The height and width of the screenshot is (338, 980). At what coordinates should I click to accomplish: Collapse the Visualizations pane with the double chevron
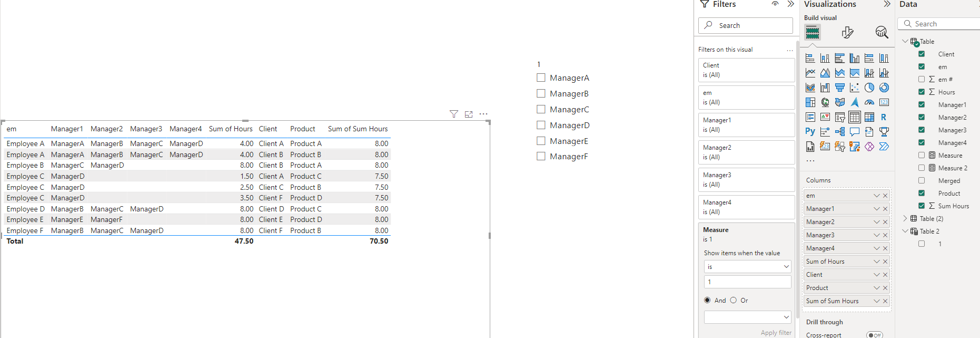click(887, 4)
